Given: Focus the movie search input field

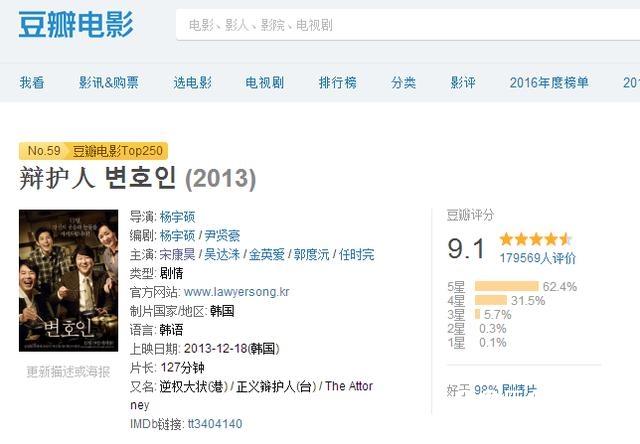Looking at the screenshot, I should click(x=400, y=25).
